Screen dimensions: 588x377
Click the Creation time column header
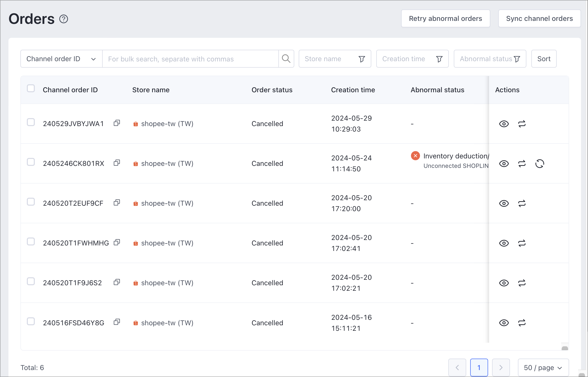pos(353,90)
